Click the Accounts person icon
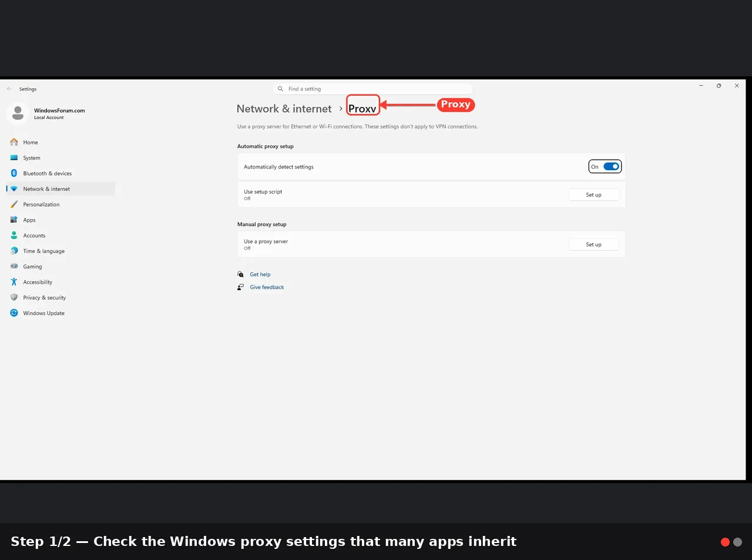 [x=14, y=235]
